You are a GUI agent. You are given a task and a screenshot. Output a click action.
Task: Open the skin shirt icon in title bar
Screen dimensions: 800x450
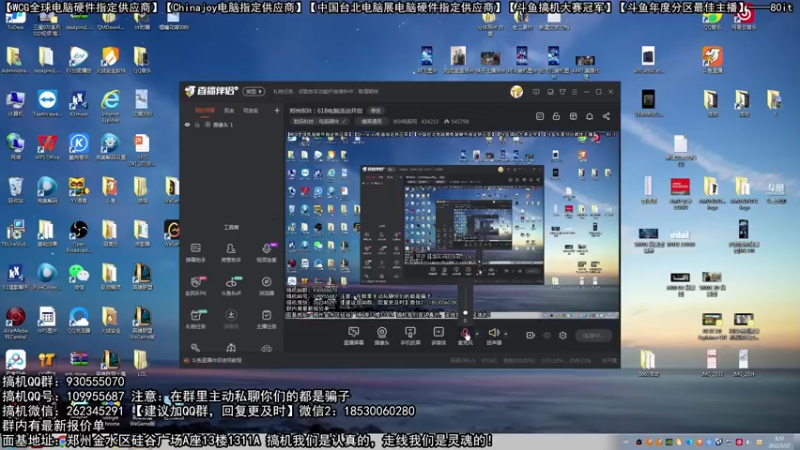coord(562,92)
